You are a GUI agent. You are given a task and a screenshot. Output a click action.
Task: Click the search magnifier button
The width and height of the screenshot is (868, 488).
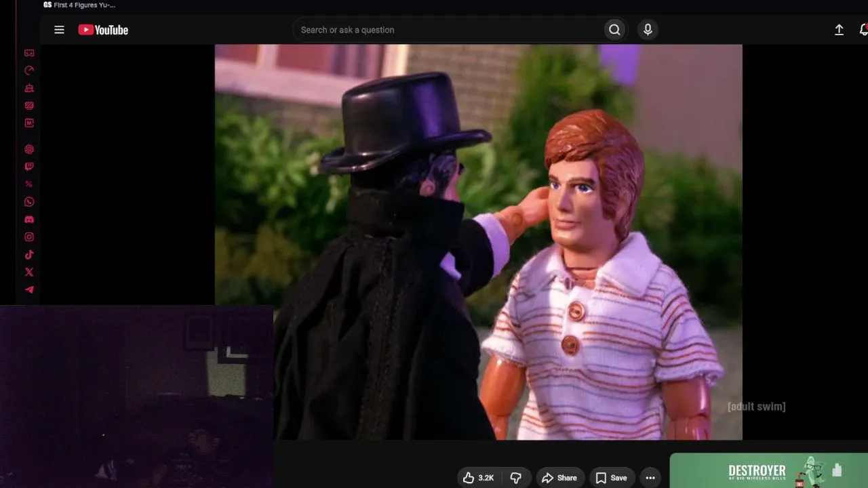[614, 30]
